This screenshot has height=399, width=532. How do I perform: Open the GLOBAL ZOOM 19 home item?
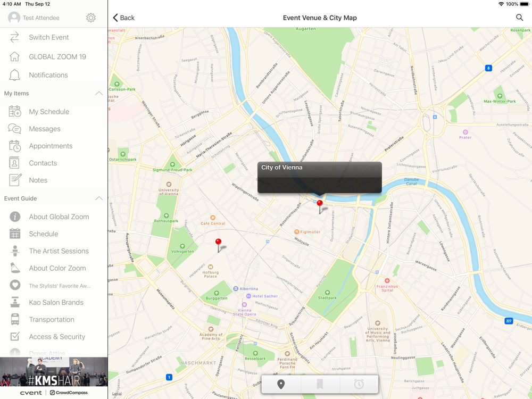[54, 57]
